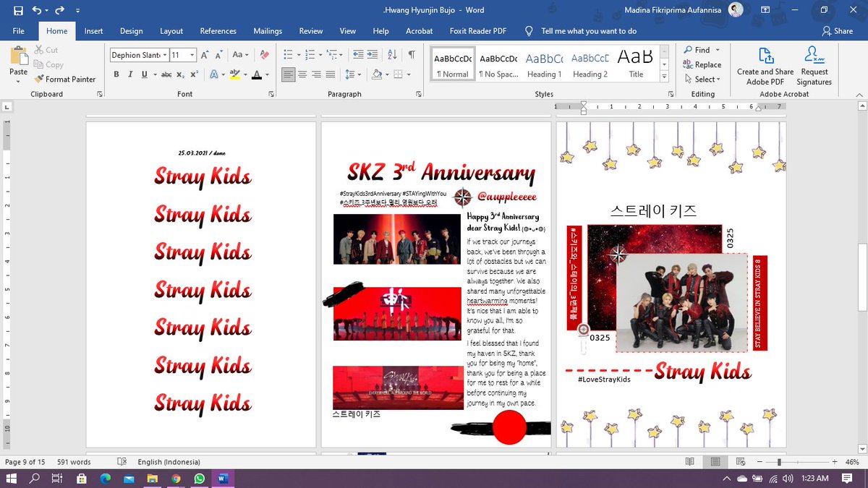The height and width of the screenshot is (488, 868).
Task: Justify the paragraph text
Action: click(331, 74)
